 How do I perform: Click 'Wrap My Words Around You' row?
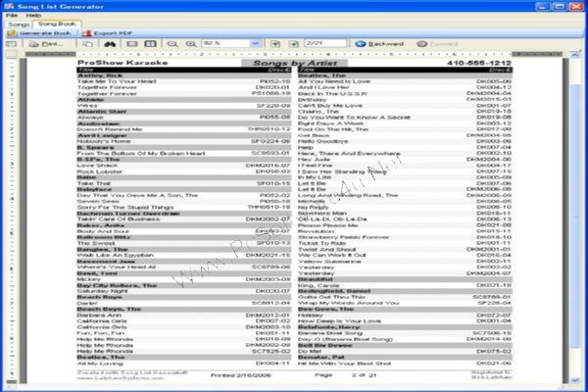pos(405,303)
